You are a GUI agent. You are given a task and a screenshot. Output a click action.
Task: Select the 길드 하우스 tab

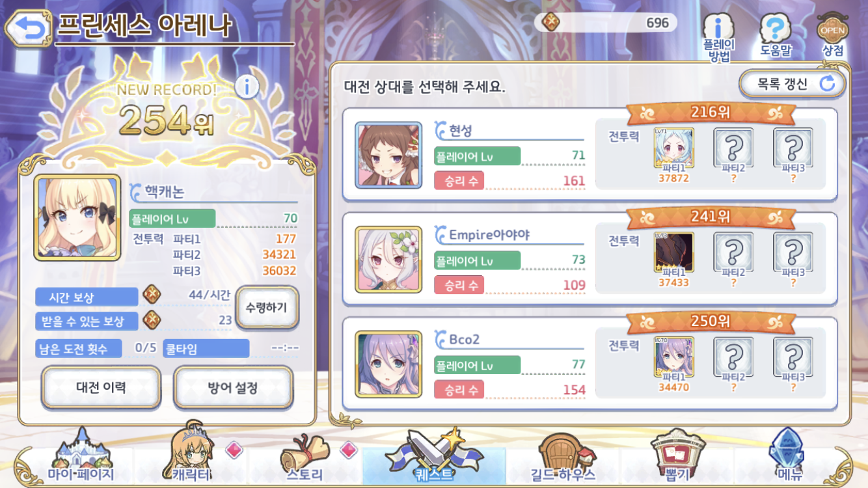point(566,458)
